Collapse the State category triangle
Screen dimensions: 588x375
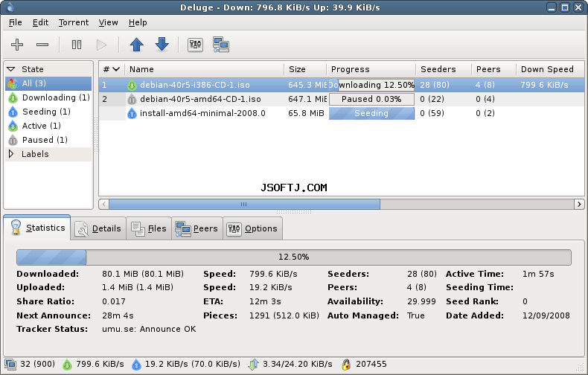click(11, 69)
